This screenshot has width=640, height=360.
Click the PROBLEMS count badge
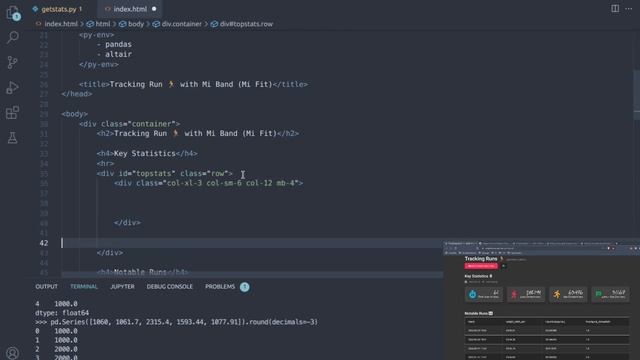[244, 287]
